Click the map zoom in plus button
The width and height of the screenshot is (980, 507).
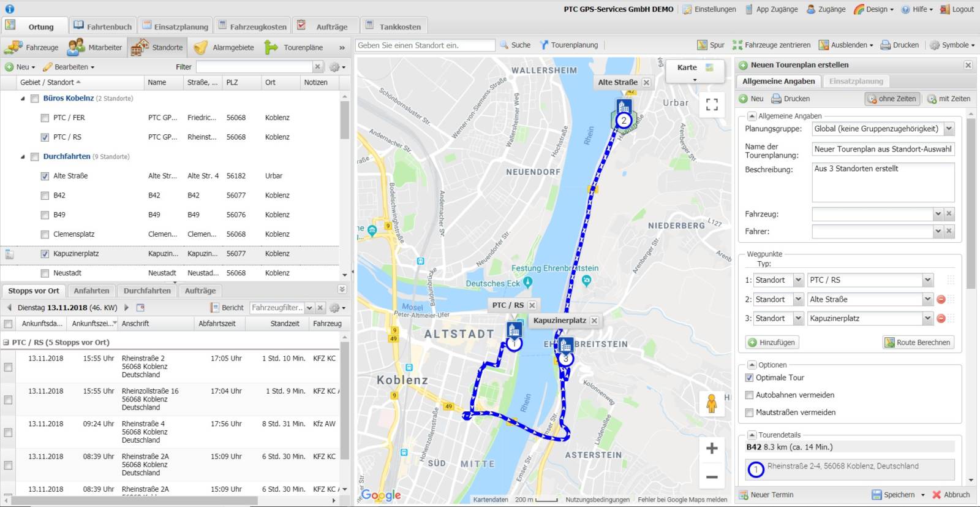point(712,448)
